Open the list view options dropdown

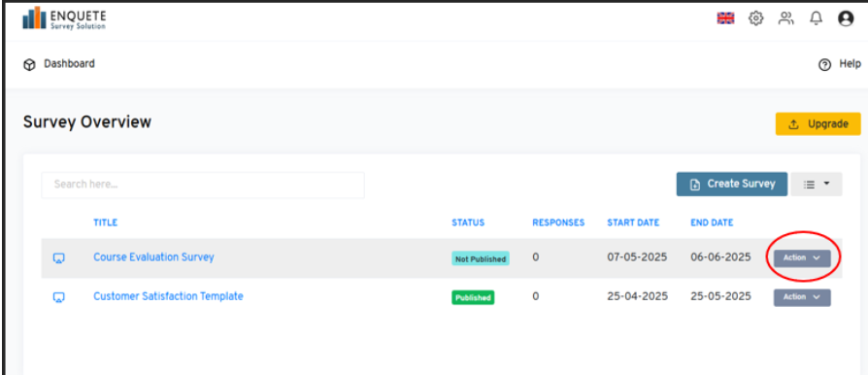coord(817,184)
